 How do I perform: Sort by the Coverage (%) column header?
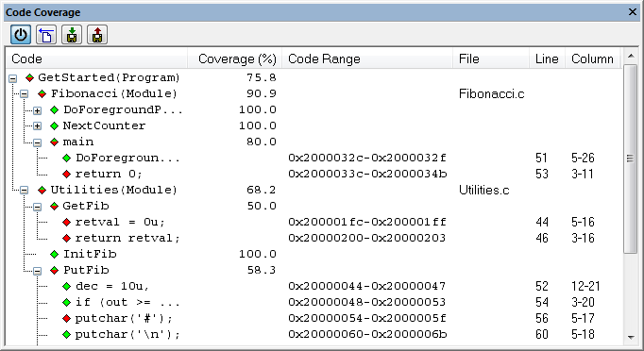pos(235,58)
